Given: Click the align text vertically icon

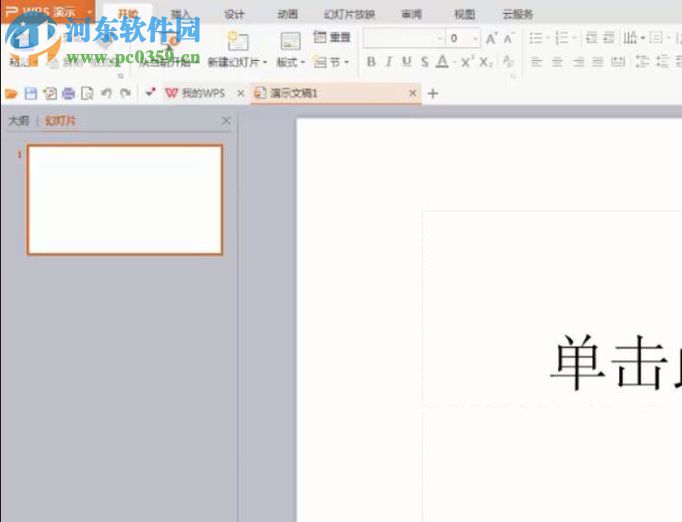Looking at the screenshot, I should tap(656, 38).
